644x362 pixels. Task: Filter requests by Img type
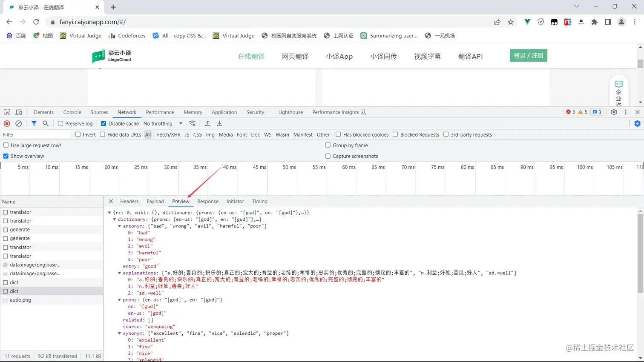click(x=210, y=134)
